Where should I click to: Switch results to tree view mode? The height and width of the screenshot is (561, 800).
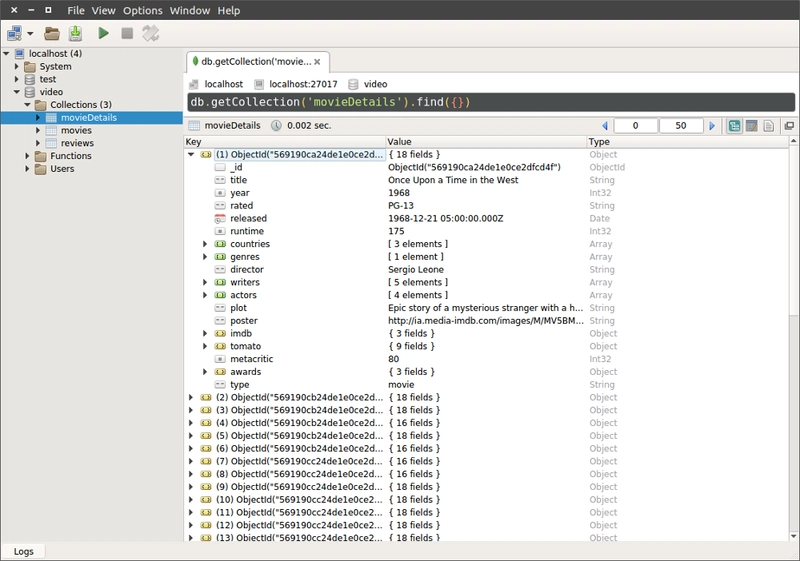point(734,126)
